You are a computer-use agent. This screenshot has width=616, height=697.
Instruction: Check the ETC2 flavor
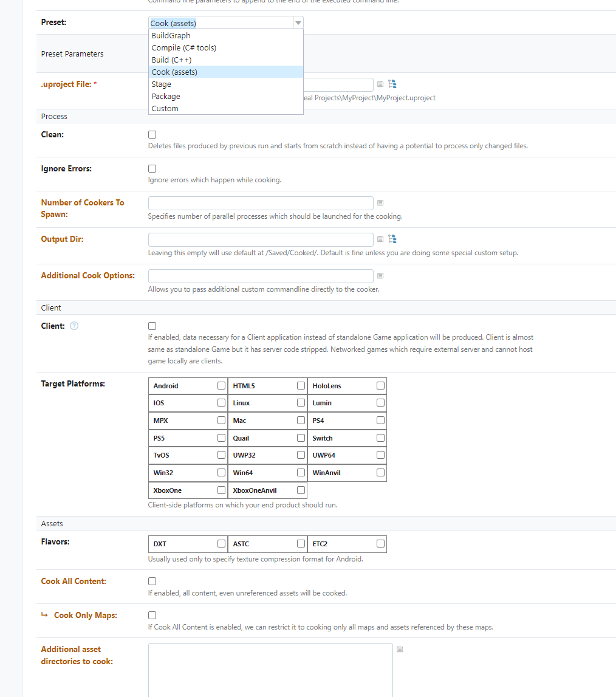(x=380, y=544)
